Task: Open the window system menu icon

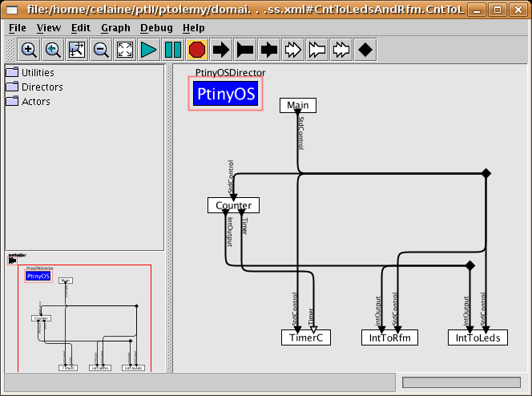Action: 12,10
